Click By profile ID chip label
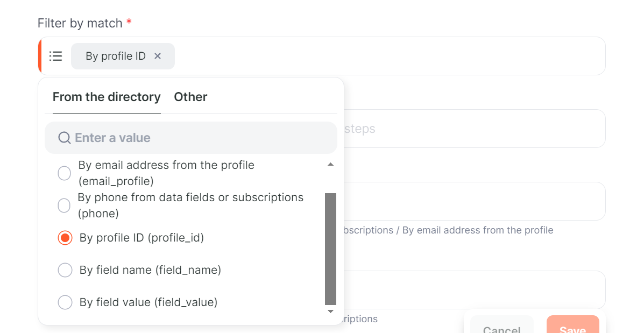 pyautogui.click(x=116, y=56)
